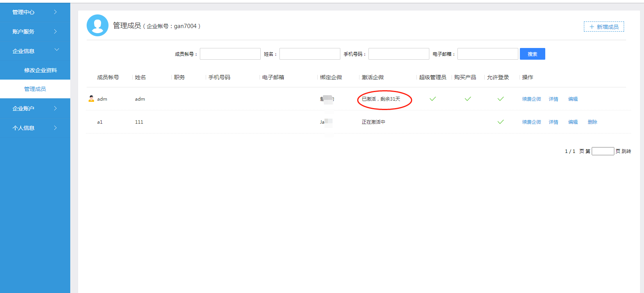Open 详情 for the a1 member
Viewport: 644px width, 293px height.
[x=553, y=122]
